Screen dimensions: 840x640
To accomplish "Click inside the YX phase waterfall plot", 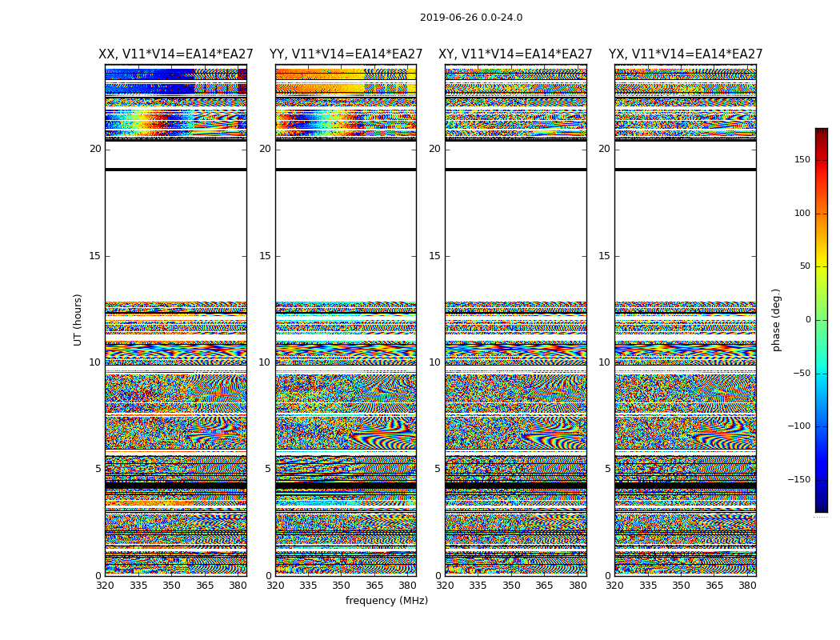I will click(685, 320).
